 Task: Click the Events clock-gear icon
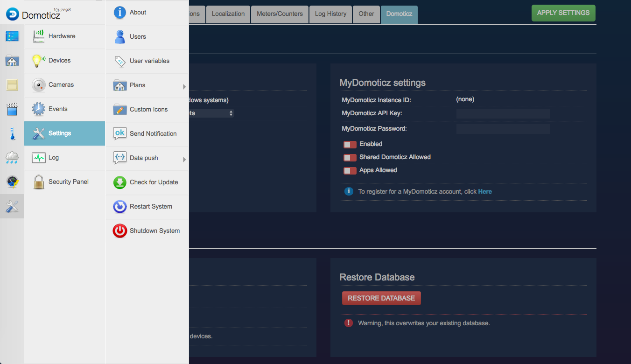[x=38, y=109]
